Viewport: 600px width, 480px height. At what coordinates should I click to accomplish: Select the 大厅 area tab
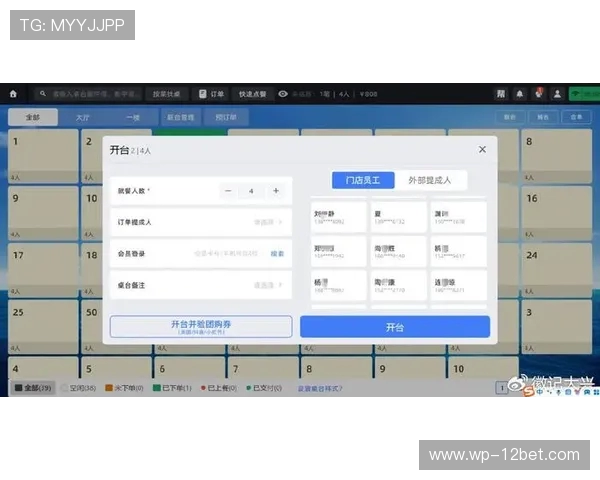coord(83,117)
